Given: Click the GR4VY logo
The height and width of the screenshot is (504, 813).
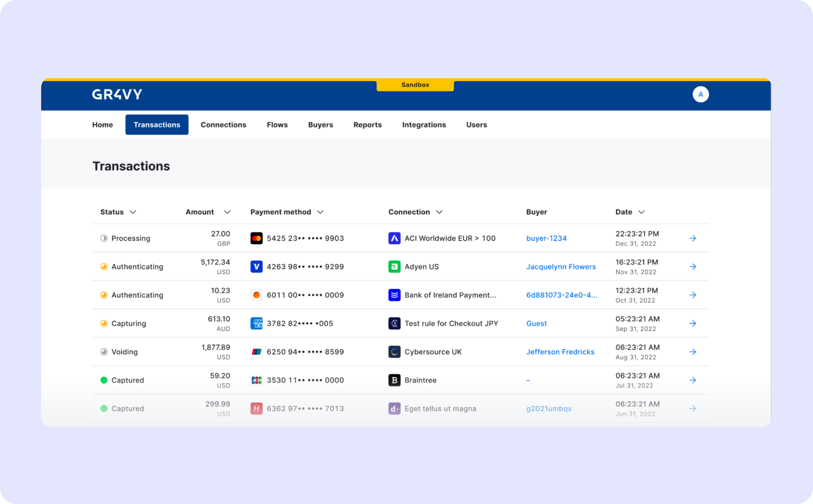Looking at the screenshot, I should (117, 94).
